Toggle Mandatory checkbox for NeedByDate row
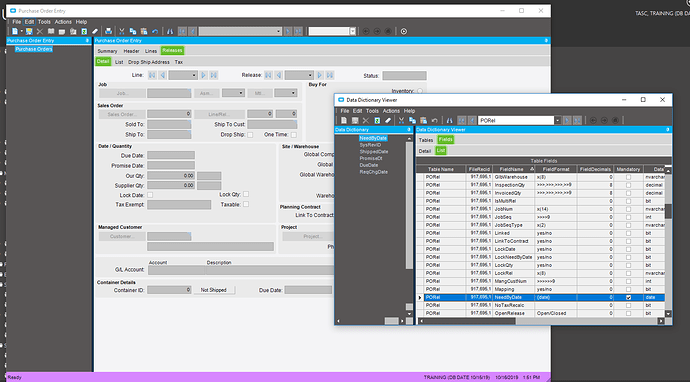 628,298
